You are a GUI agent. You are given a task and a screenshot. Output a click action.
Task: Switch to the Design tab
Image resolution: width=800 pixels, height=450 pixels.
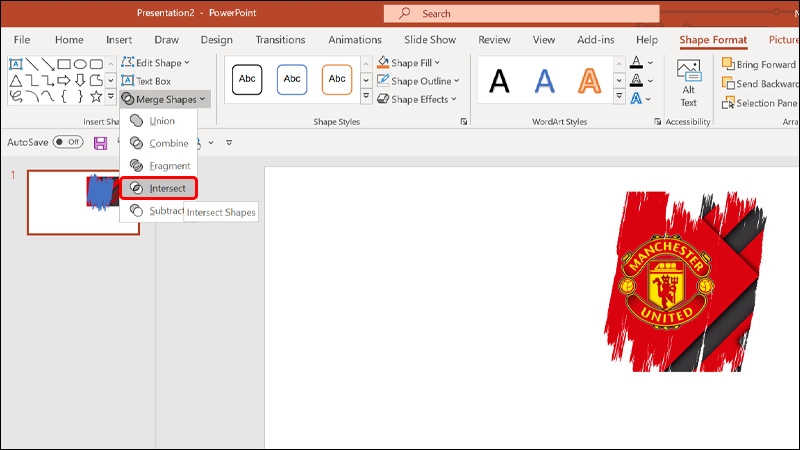(x=216, y=40)
